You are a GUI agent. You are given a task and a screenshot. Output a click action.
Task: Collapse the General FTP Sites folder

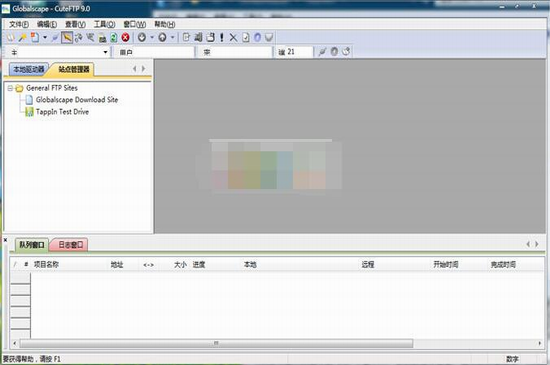point(10,88)
